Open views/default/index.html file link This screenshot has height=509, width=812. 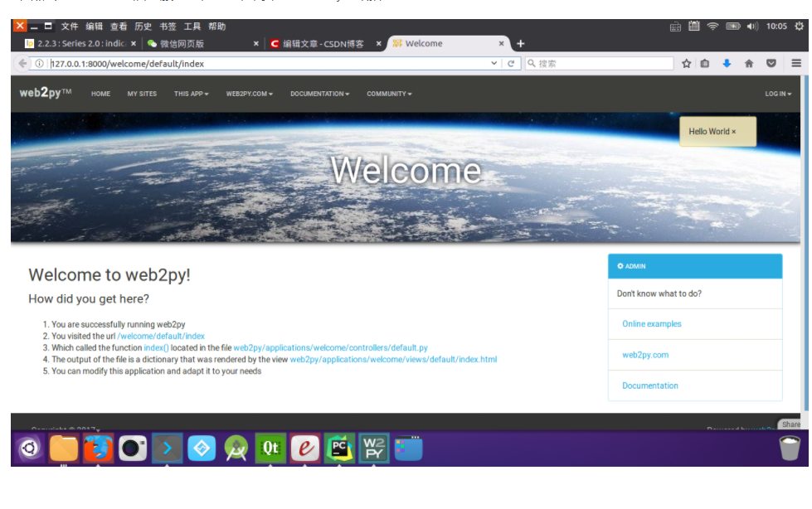(393, 359)
